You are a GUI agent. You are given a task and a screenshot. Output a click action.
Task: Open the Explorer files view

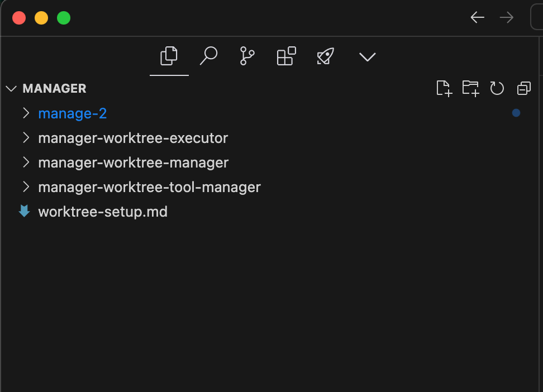tap(169, 56)
